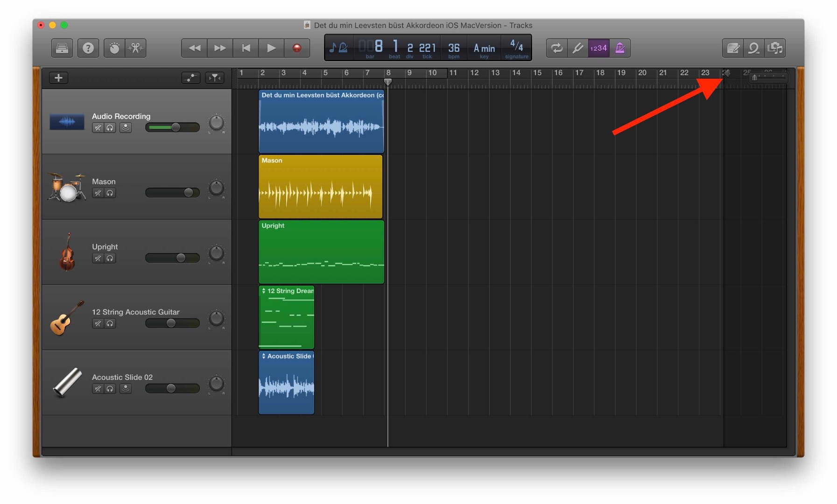The image size is (837, 504).
Task: Open the Library panel
Action: coord(61,48)
